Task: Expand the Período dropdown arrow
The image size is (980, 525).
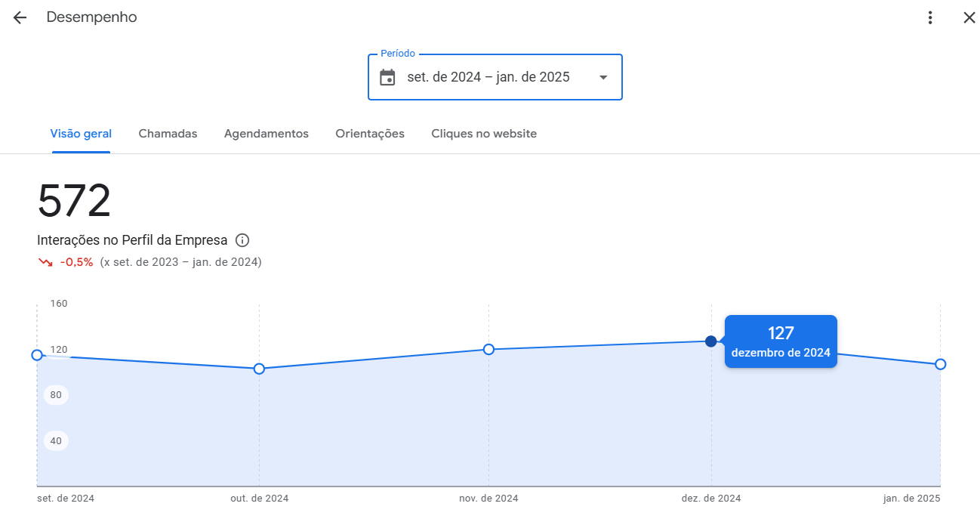Action: (x=602, y=77)
